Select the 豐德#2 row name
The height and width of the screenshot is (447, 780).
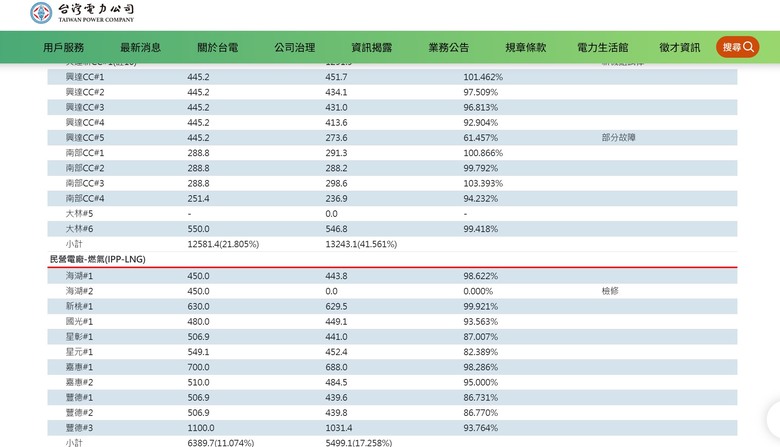(79, 413)
